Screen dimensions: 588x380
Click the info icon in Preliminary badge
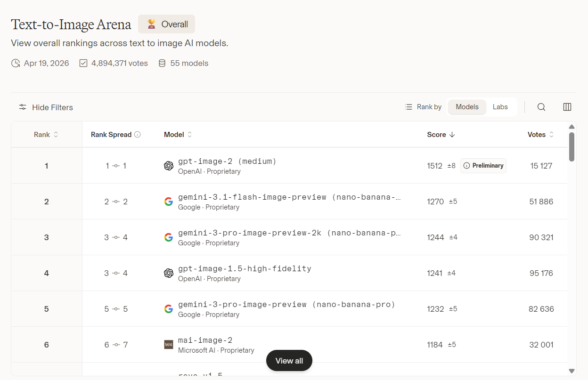click(466, 166)
